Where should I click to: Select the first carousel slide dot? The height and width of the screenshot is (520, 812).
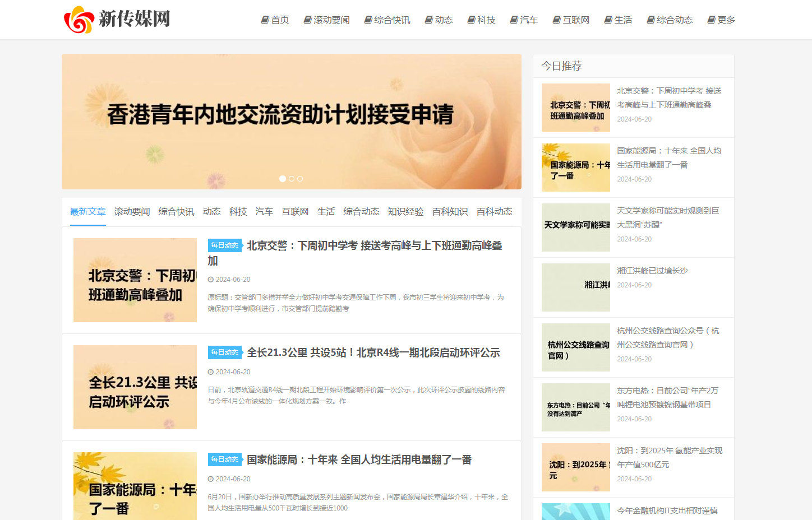tap(283, 179)
